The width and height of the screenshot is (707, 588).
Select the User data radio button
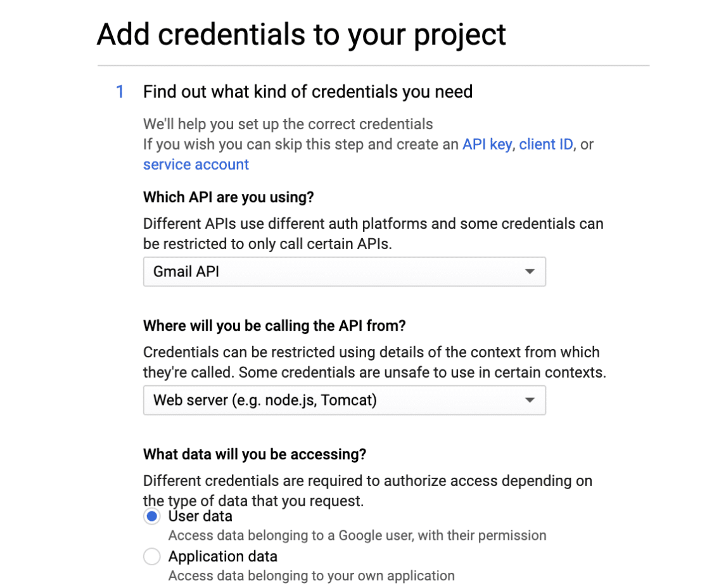click(x=152, y=516)
